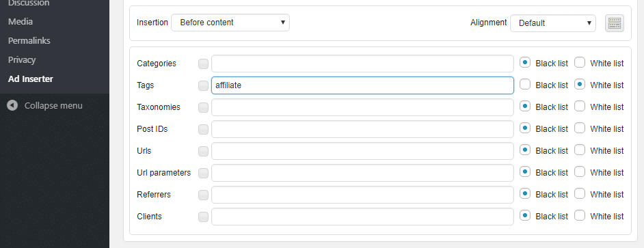Go to Permalinks settings

click(x=29, y=40)
